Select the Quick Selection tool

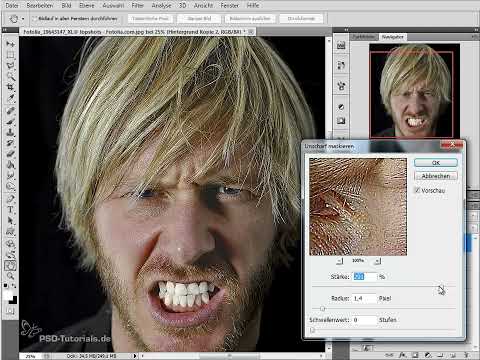(x=10, y=76)
